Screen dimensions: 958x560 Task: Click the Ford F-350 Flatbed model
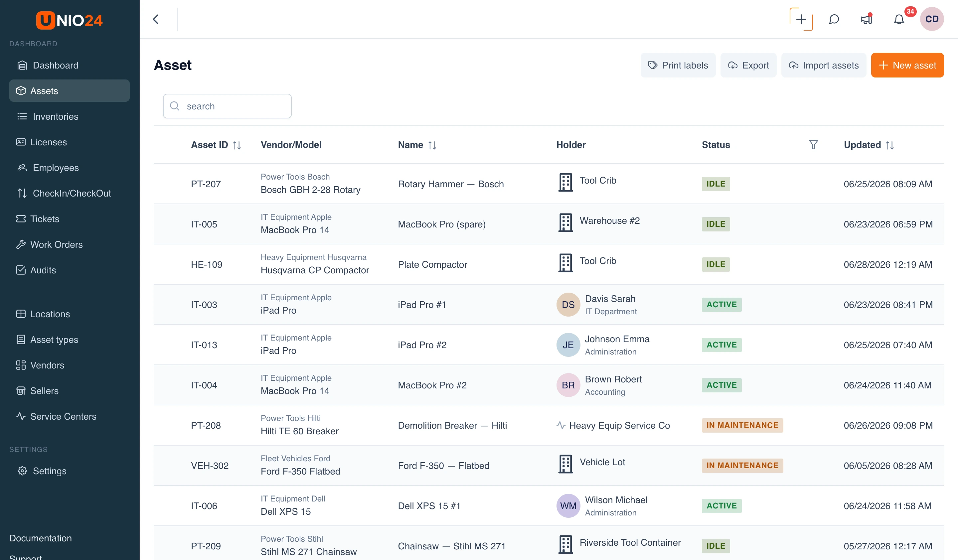click(x=300, y=472)
